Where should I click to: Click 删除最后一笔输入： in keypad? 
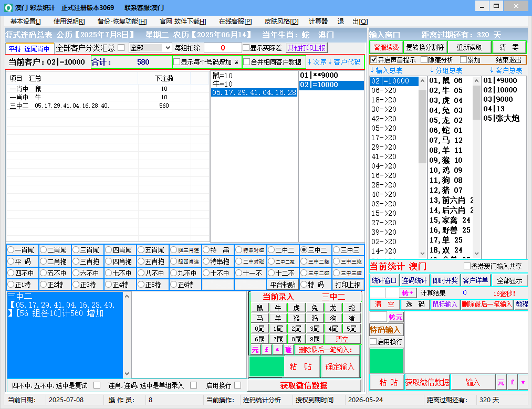click(x=327, y=350)
